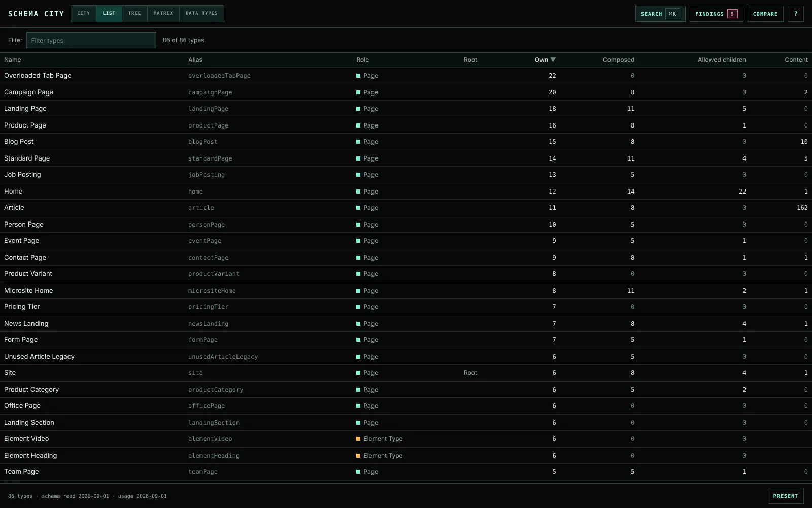Open Search with the ⌘K button

coord(660,14)
